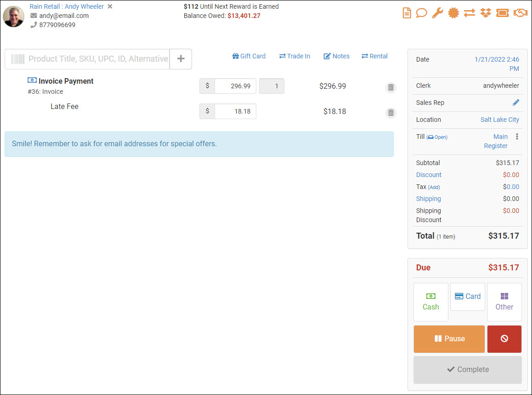532x395 pixels.
Task: Select Cash as payment method
Action: 430,301
